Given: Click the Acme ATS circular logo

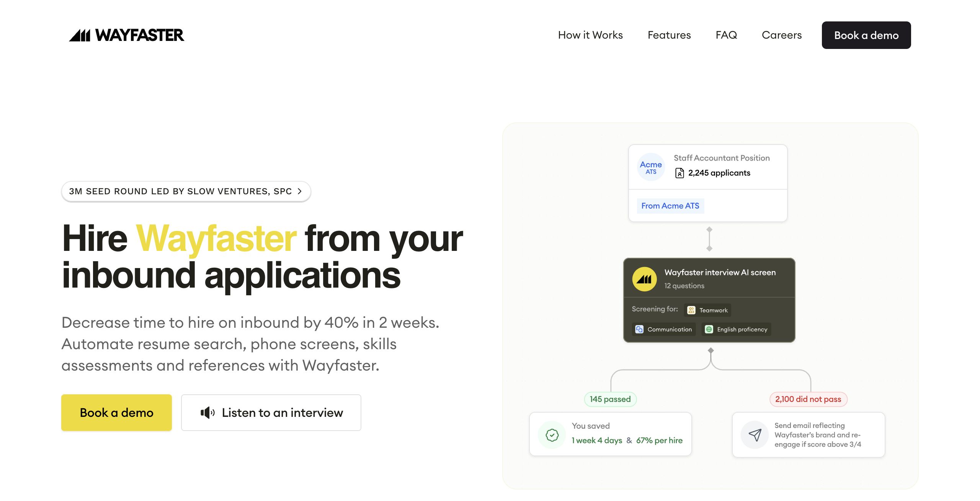Looking at the screenshot, I should [x=651, y=167].
